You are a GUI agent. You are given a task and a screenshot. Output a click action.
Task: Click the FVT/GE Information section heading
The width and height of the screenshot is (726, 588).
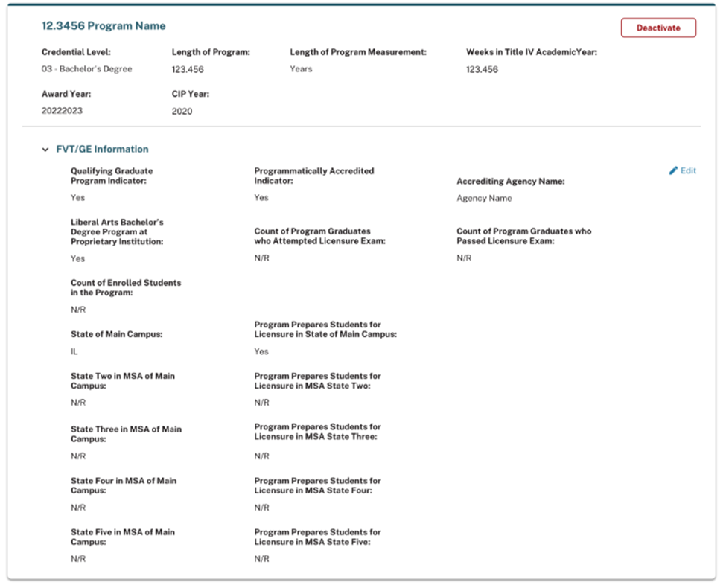(102, 150)
